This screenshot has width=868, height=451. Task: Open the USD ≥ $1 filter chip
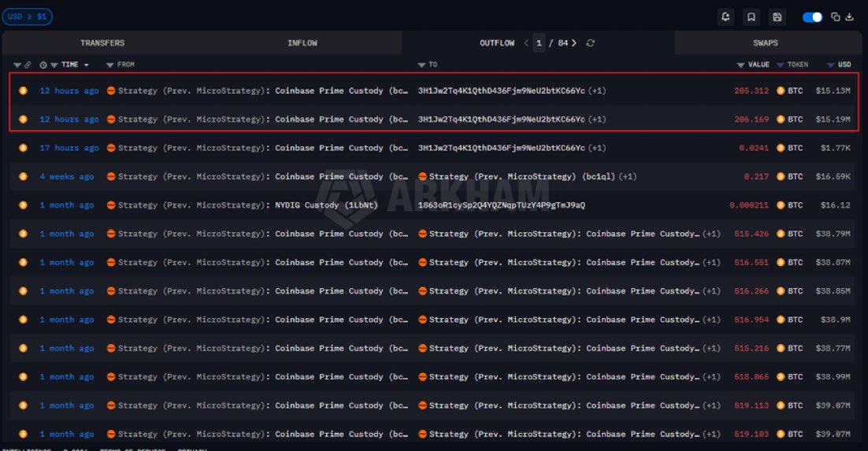[x=27, y=17]
